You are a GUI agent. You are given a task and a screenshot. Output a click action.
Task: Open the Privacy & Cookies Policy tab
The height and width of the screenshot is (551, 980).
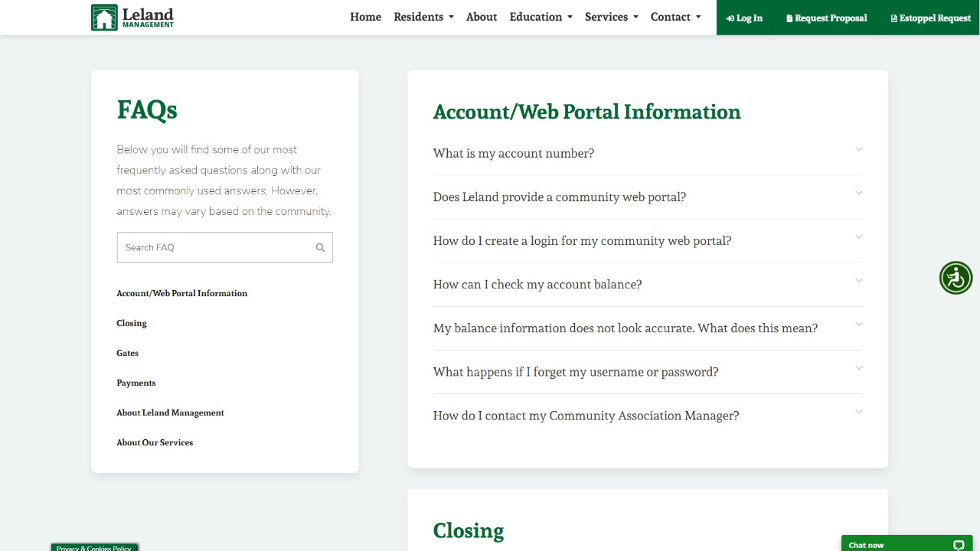pos(94,547)
